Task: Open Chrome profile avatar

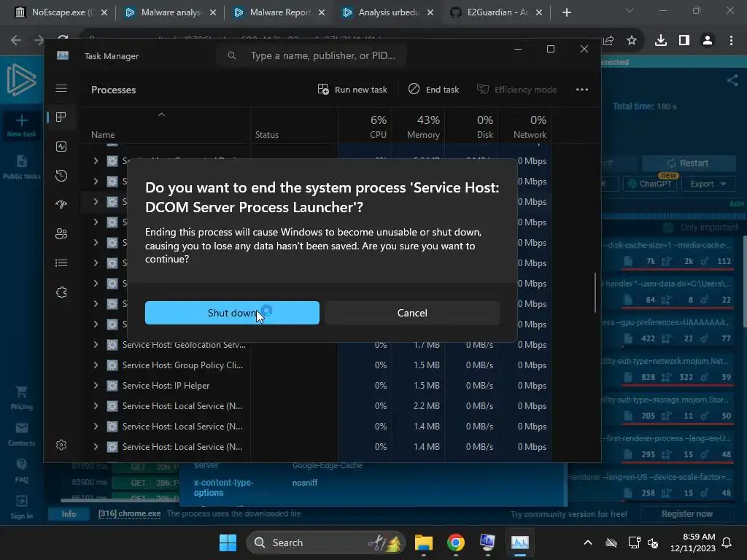Action: [708, 41]
